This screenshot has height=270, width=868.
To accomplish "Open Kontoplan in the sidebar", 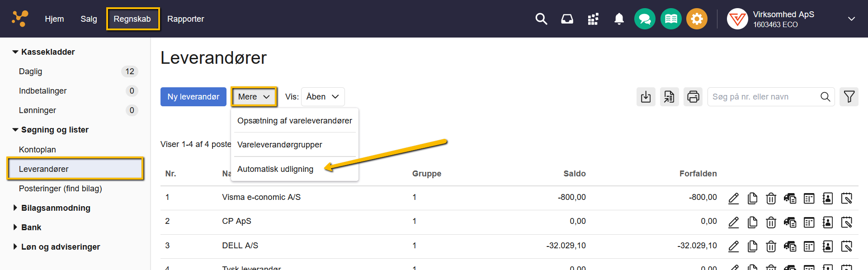I will [x=38, y=150].
